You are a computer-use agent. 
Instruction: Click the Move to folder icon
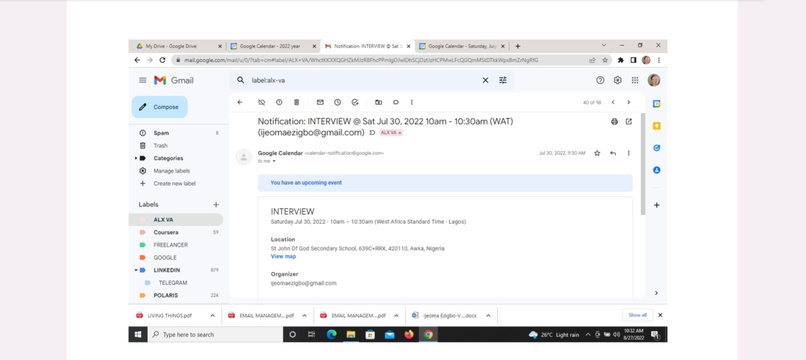coord(378,102)
